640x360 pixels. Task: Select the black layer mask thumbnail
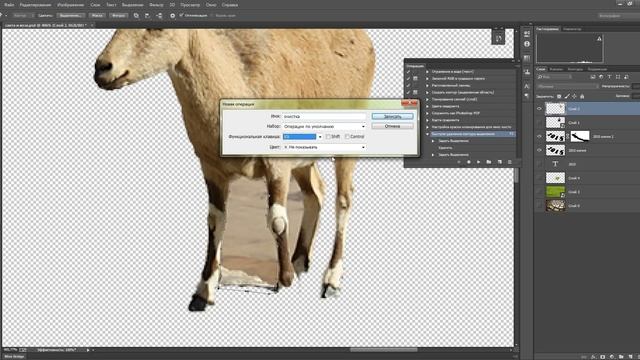tap(580, 136)
